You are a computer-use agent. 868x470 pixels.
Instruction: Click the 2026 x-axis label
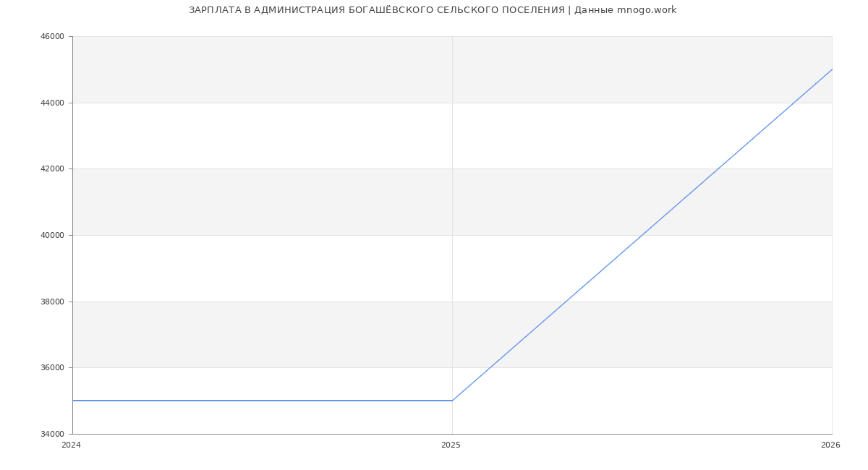830,445
